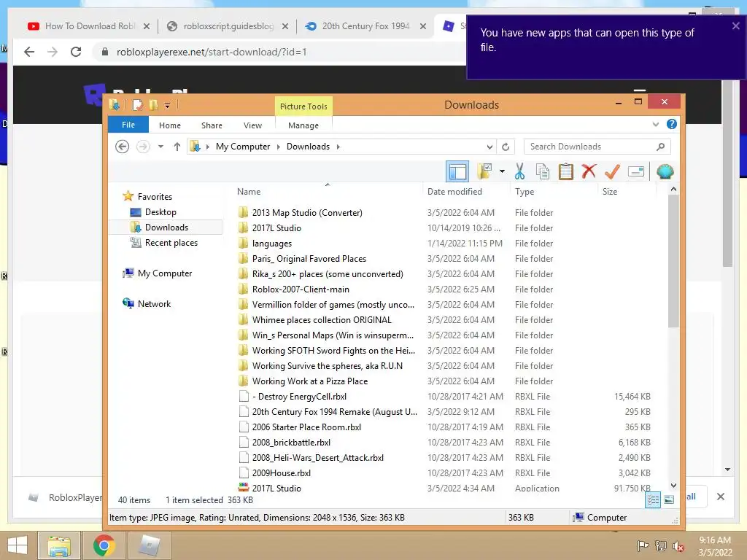Select the 2008_brickbattle.rbxl file
This screenshot has height=560, width=747.
tap(444, 443)
